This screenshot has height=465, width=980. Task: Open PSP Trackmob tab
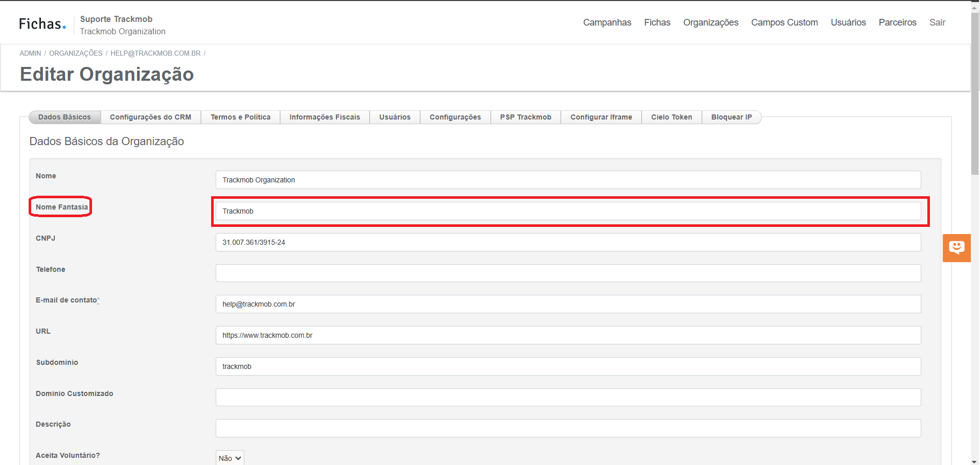[x=526, y=117]
